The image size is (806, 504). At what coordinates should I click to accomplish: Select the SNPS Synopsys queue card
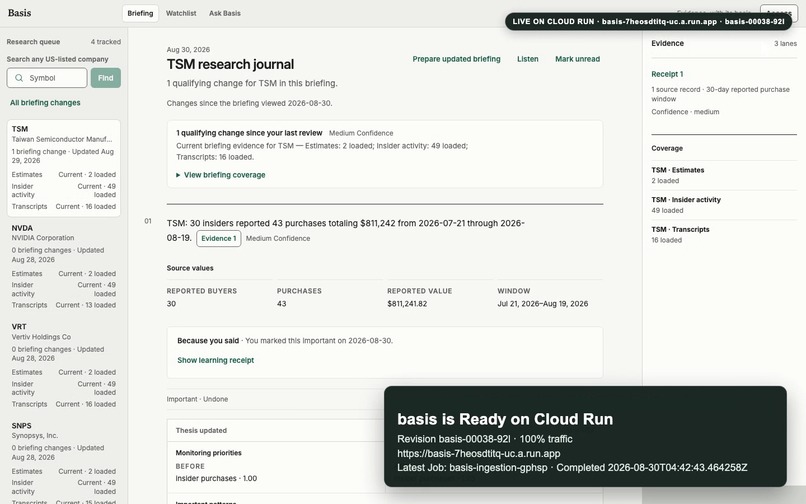[64, 463]
